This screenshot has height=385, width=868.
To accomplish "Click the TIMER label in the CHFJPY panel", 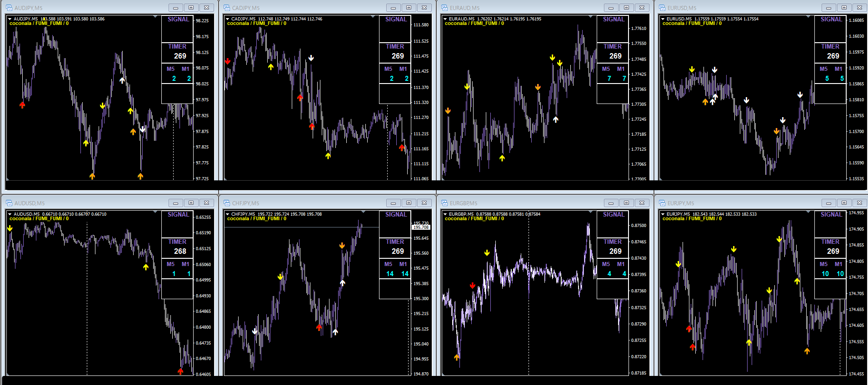I will (x=395, y=242).
